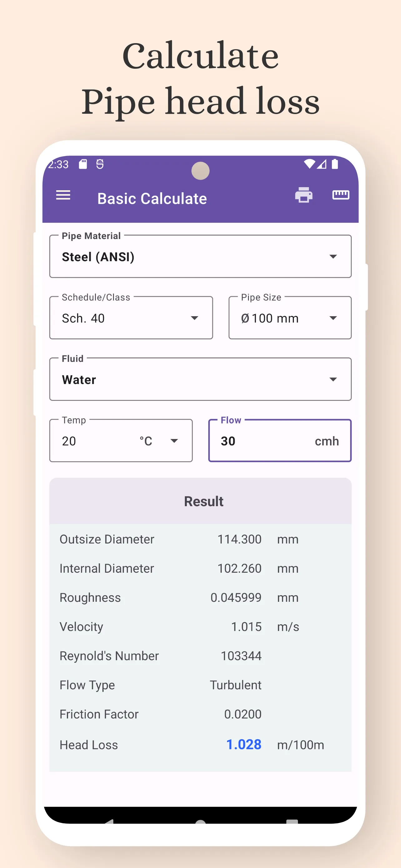Open the hamburger navigation menu

[63, 195]
